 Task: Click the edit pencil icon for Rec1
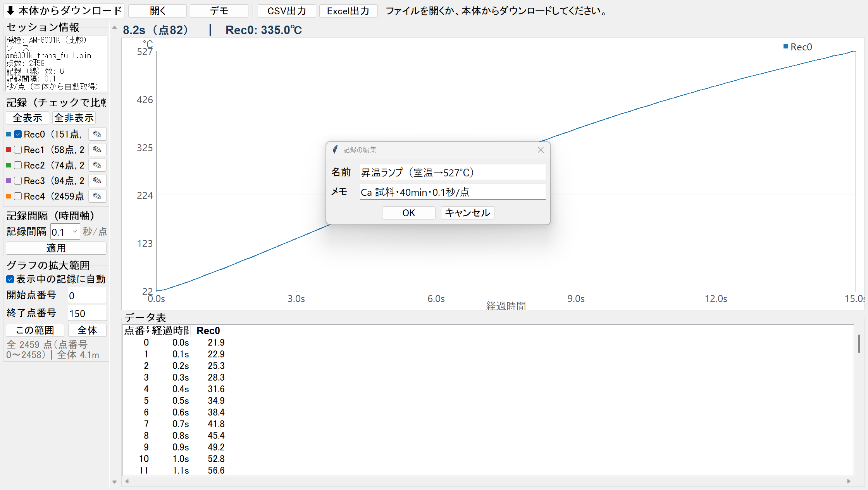(97, 150)
